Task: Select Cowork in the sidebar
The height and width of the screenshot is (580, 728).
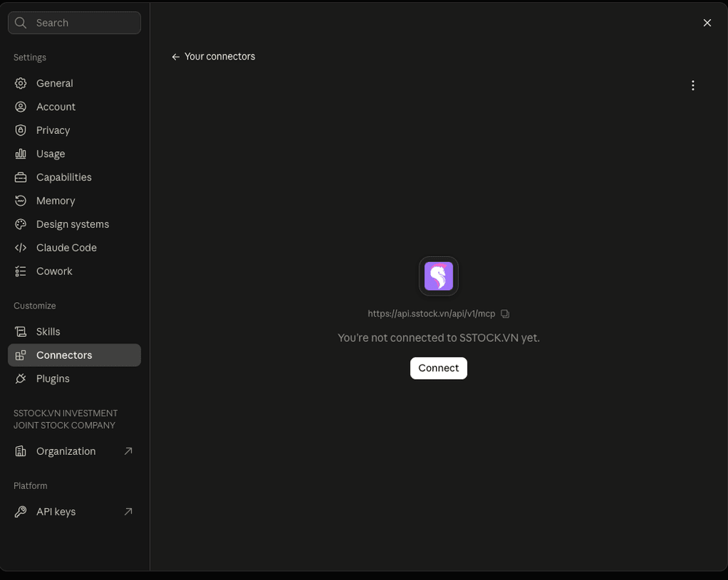Action: pyautogui.click(x=74, y=271)
